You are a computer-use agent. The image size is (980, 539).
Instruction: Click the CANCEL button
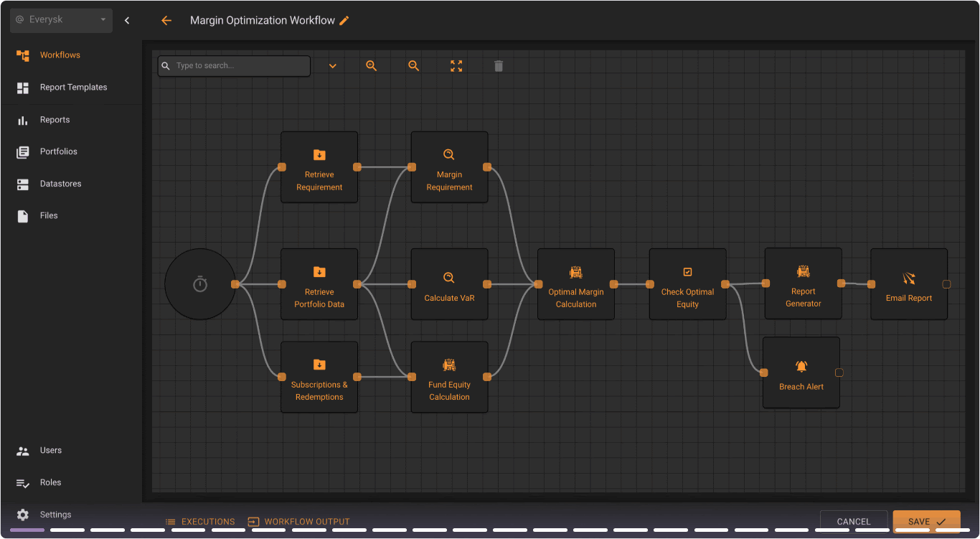pos(854,522)
